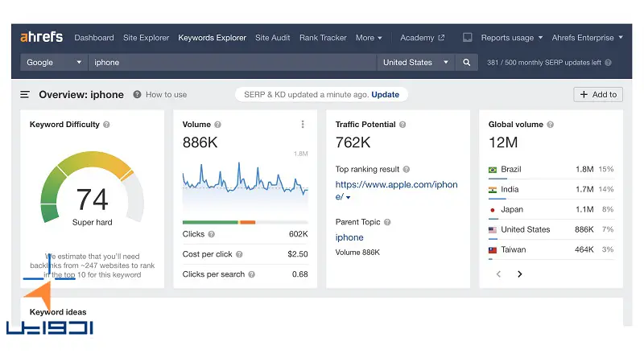Open the hamburger menu beside Overview
This screenshot has width=644, height=362.
tap(25, 95)
